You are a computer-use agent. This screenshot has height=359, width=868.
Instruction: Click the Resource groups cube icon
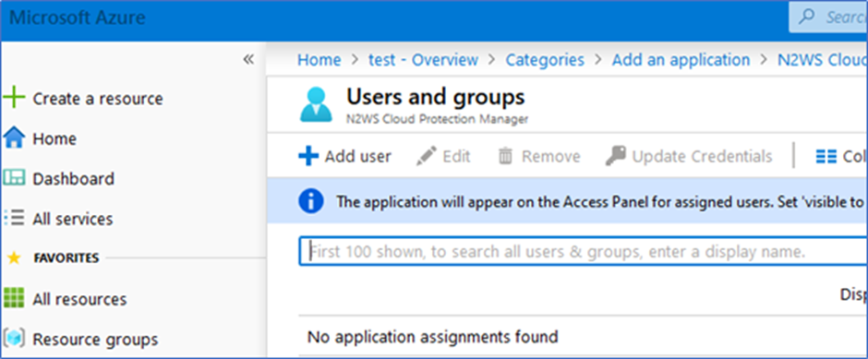[14, 338]
